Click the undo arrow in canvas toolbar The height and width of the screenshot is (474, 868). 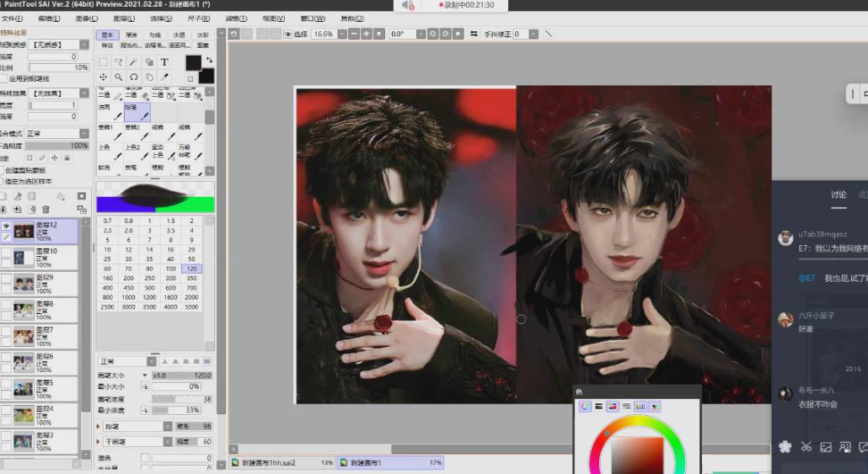(234, 35)
